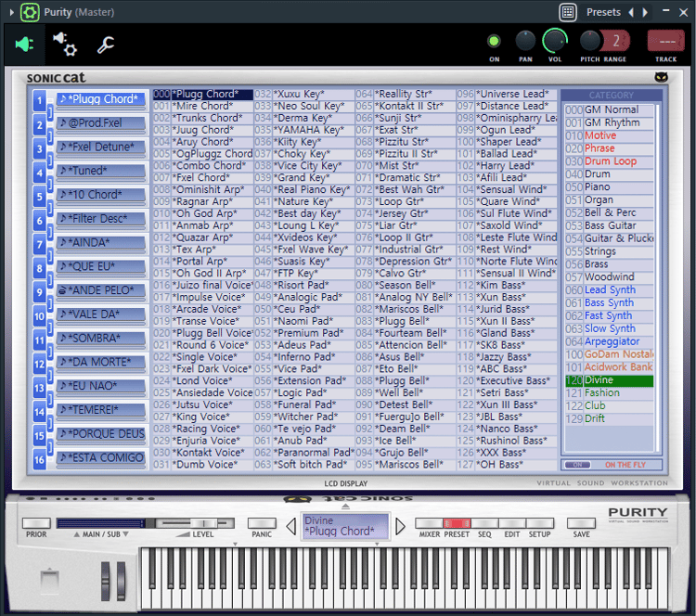
Task: Click the PRIOR button
Action: click(36, 523)
